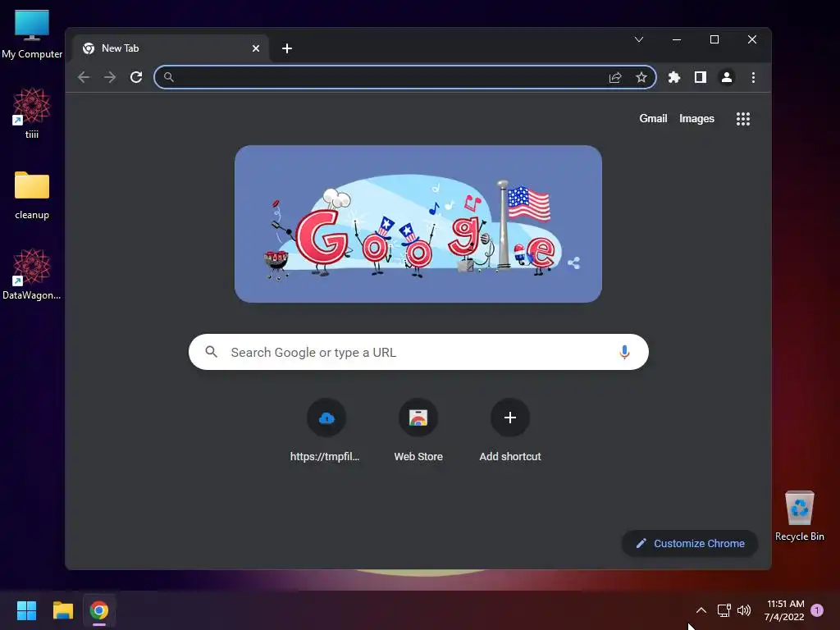Maximize the Chrome window
The width and height of the screenshot is (840, 630).
714,39
